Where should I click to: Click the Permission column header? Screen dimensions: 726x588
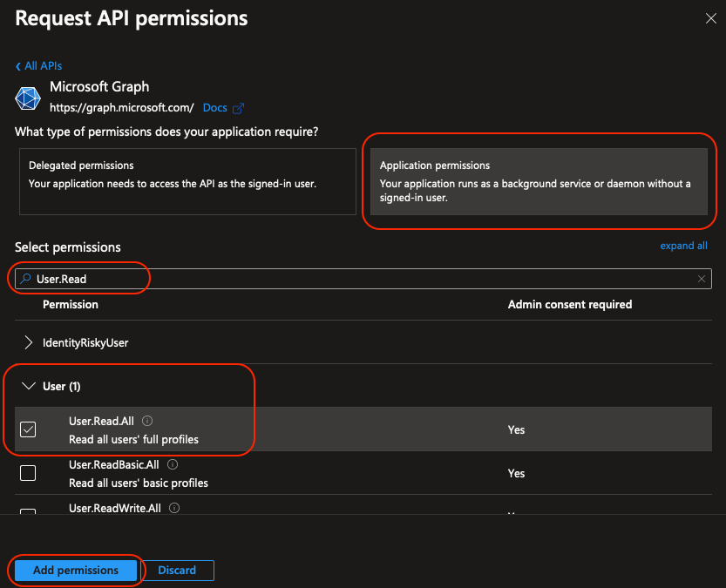71,304
